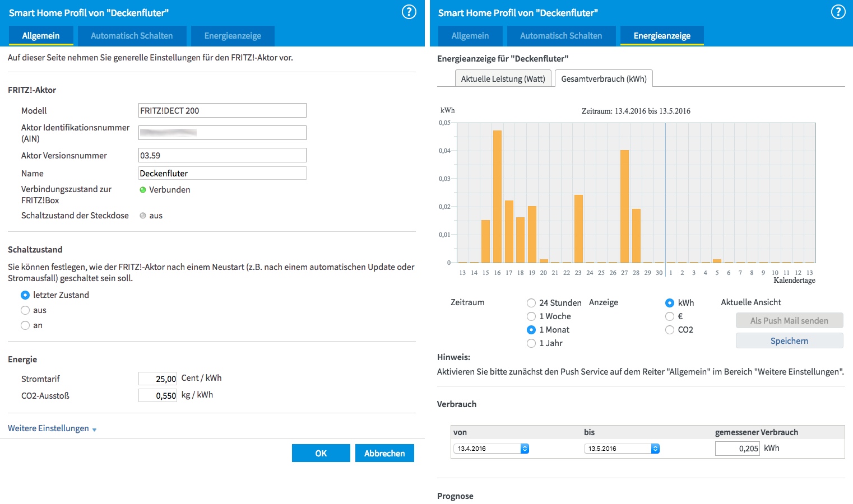The height and width of the screenshot is (504, 853).
Task: Click green Verbunden connection status indicator
Action: [x=143, y=190]
